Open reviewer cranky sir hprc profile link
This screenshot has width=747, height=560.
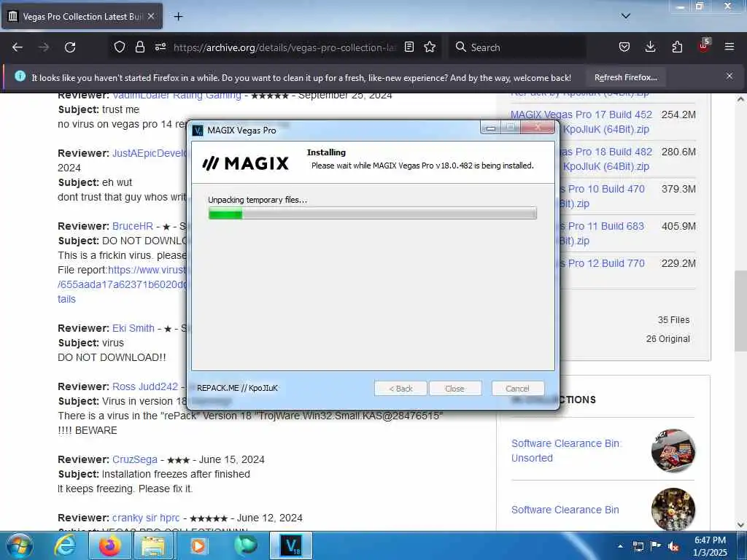[146, 518]
